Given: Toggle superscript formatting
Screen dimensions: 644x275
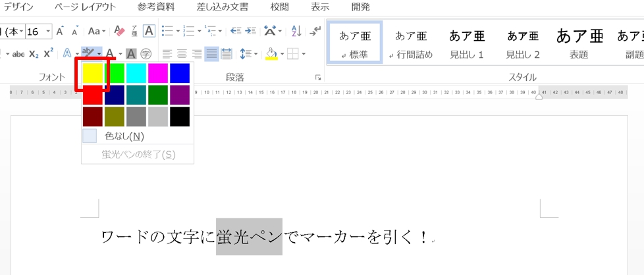Looking at the screenshot, I should click(49, 53).
